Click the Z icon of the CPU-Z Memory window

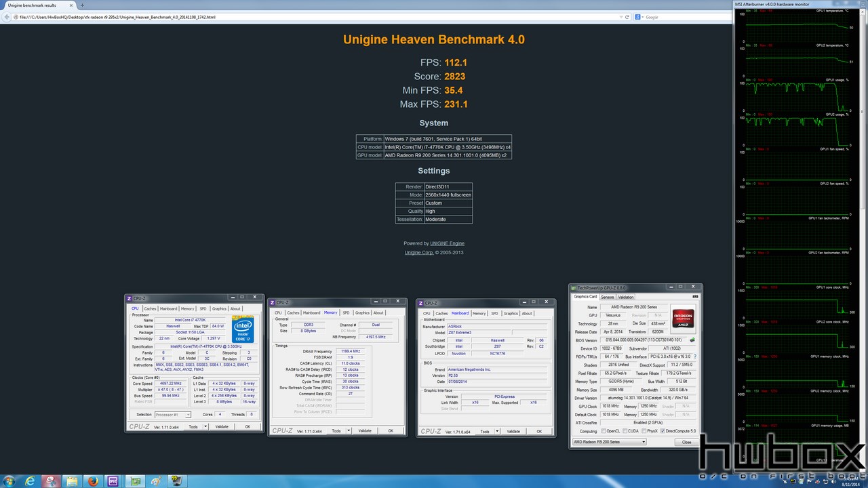(273, 302)
